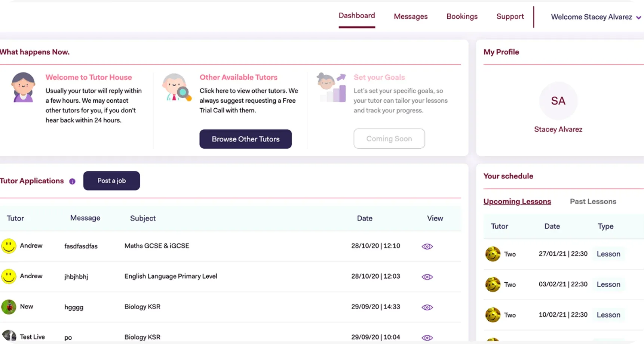
Task: Switch to Past Lessons tab
Action: (593, 201)
